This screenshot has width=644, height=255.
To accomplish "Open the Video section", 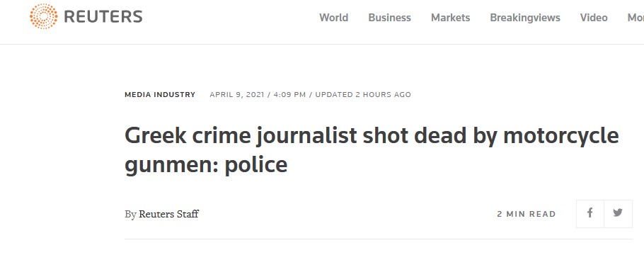I will [x=594, y=18].
